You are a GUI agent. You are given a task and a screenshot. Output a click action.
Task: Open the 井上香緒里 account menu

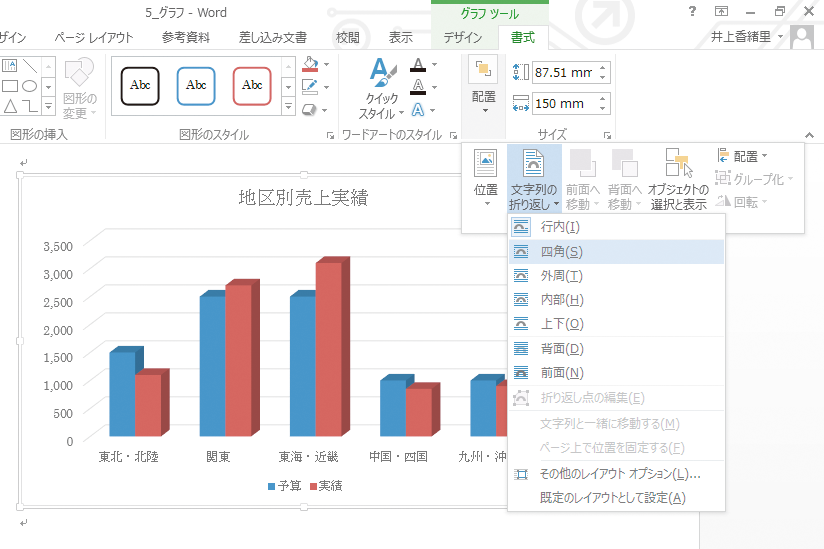coord(746,37)
